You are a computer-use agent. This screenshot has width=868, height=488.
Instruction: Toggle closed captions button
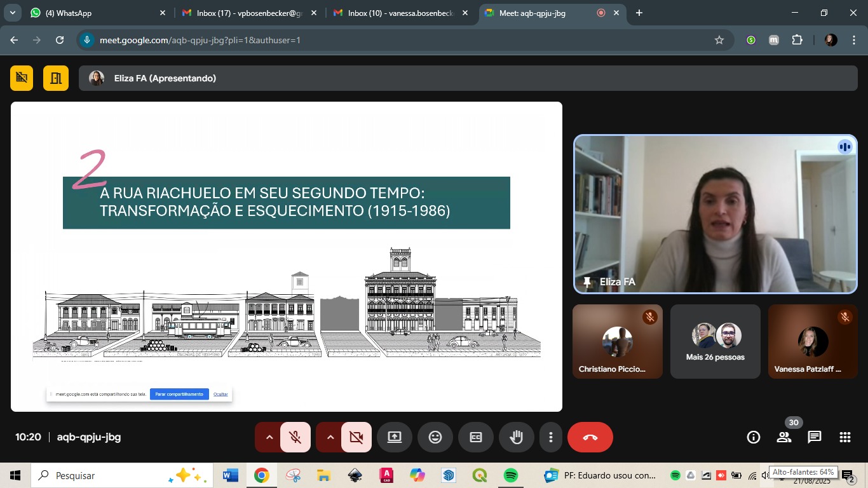[476, 437]
